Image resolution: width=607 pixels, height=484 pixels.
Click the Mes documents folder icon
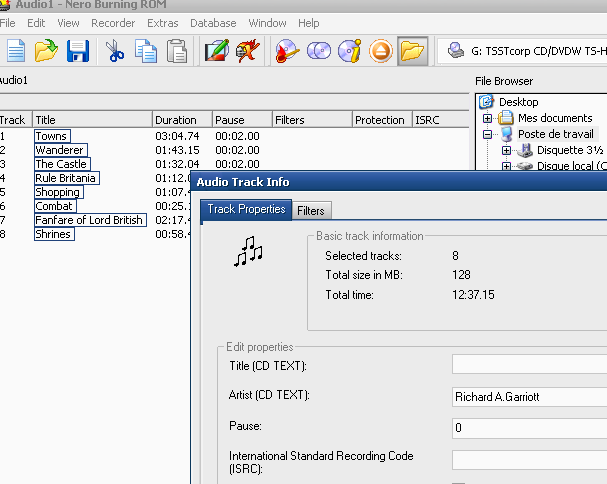click(506, 118)
